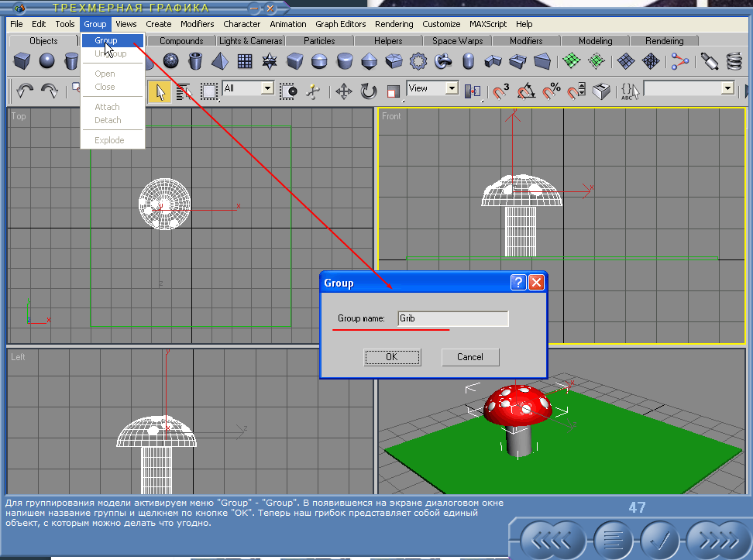
Task: Open the Customize menu
Action: [442, 24]
